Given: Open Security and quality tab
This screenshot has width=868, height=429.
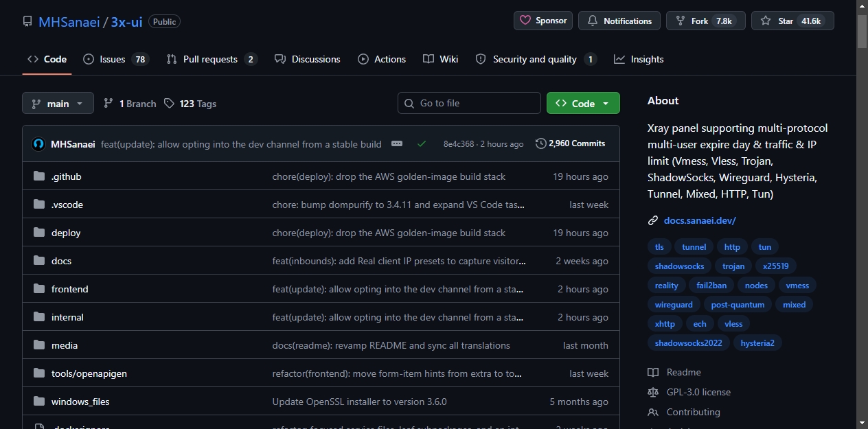Looking at the screenshot, I should point(536,59).
